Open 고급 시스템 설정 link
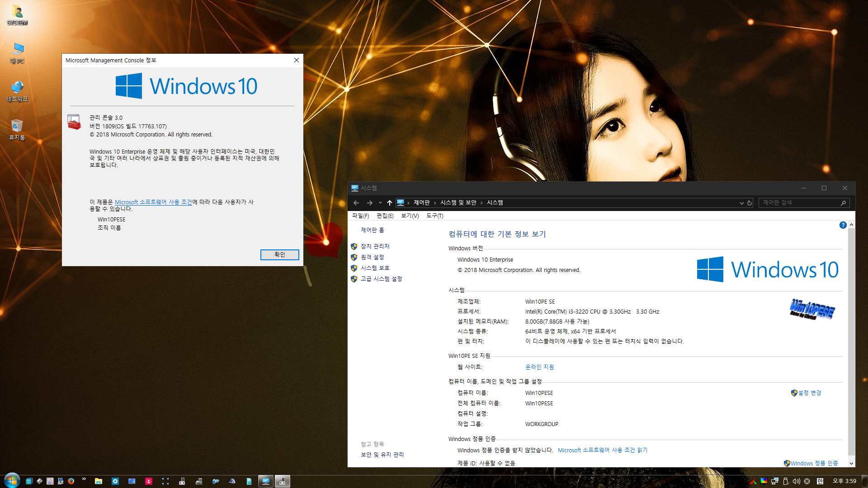 pyautogui.click(x=381, y=279)
